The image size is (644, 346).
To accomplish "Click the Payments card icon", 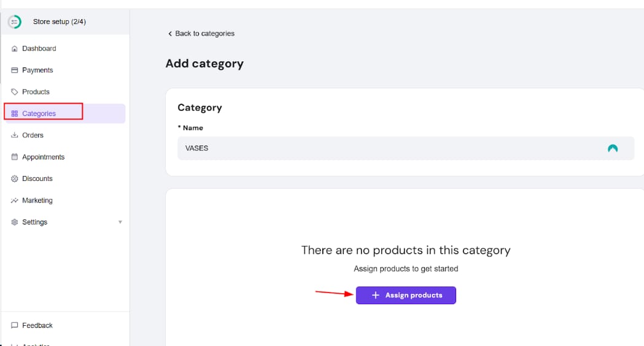I will point(15,71).
